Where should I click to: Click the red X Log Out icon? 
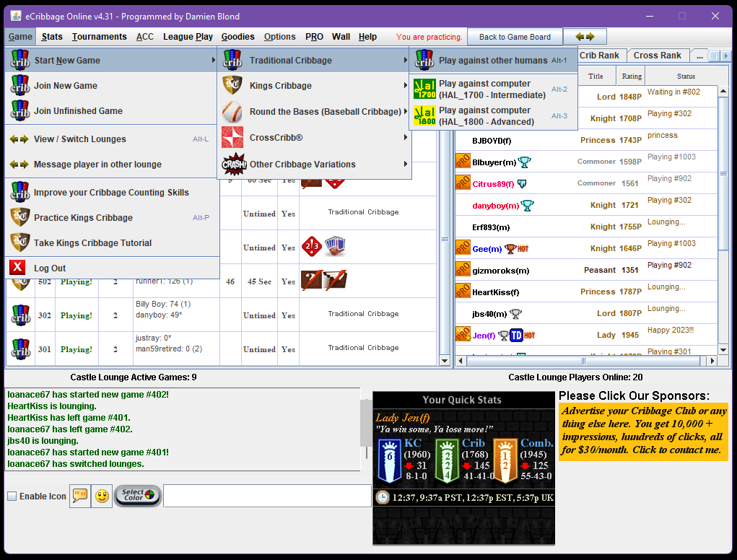(x=18, y=268)
